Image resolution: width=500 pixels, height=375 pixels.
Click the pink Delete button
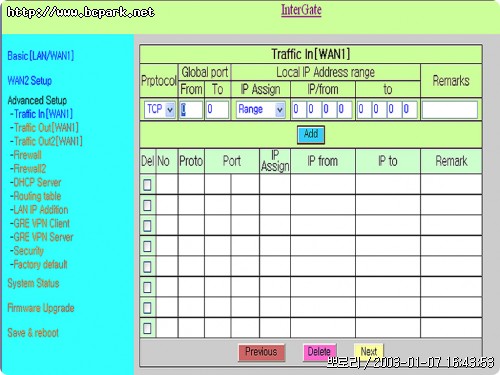(319, 352)
